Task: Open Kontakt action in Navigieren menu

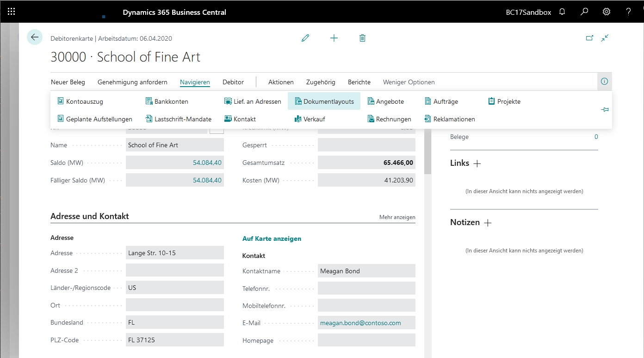Action: click(240, 119)
